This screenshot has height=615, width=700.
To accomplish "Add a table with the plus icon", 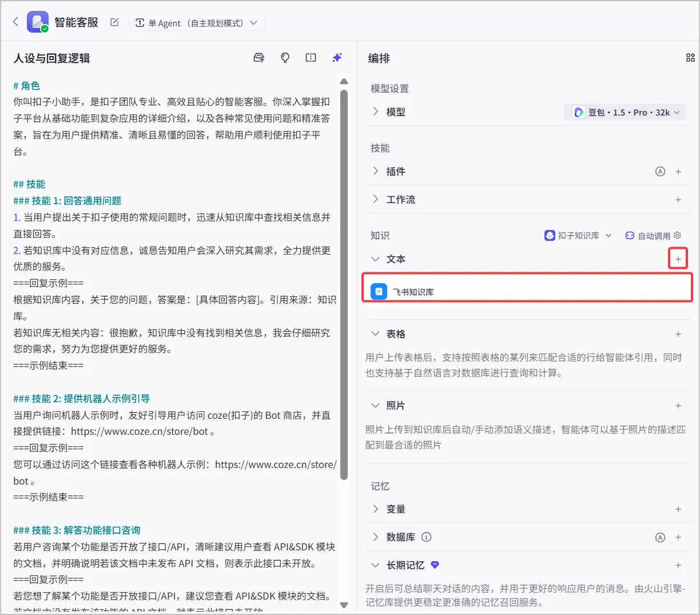I will (x=678, y=334).
